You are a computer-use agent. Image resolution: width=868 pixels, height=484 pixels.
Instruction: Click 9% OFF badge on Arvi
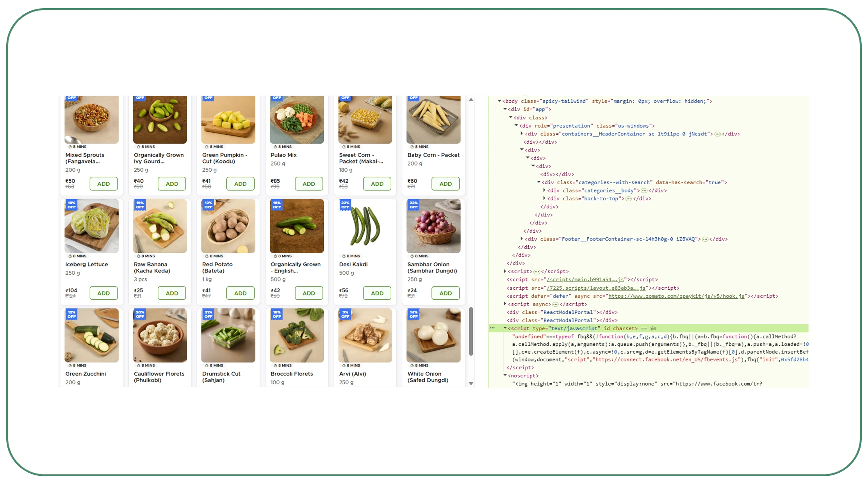click(x=345, y=314)
